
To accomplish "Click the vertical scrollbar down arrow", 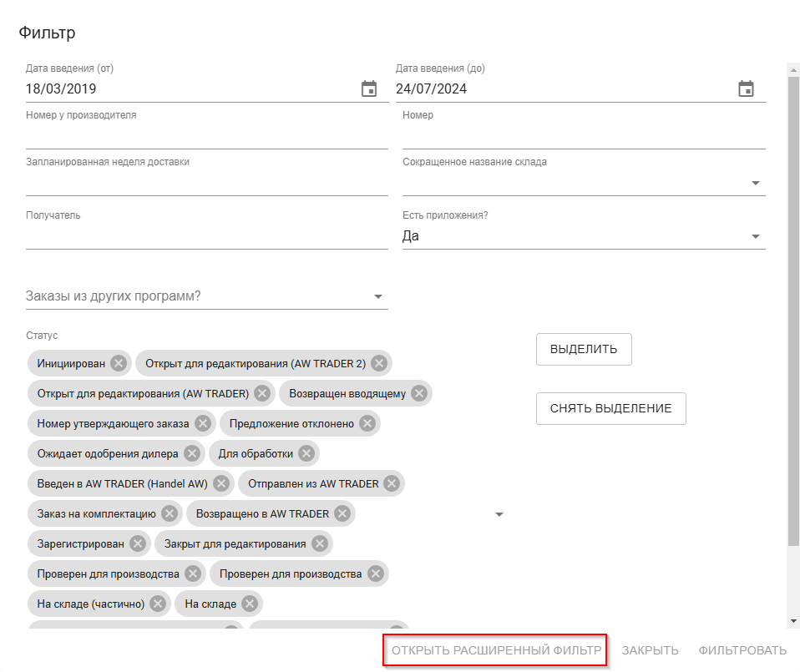I will click(793, 621).
